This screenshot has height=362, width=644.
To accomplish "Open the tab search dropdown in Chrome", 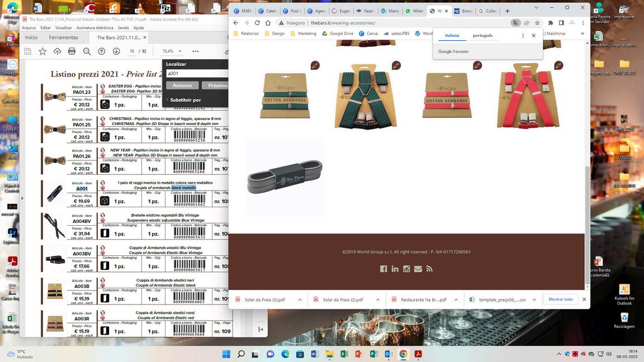I will (x=536, y=7).
